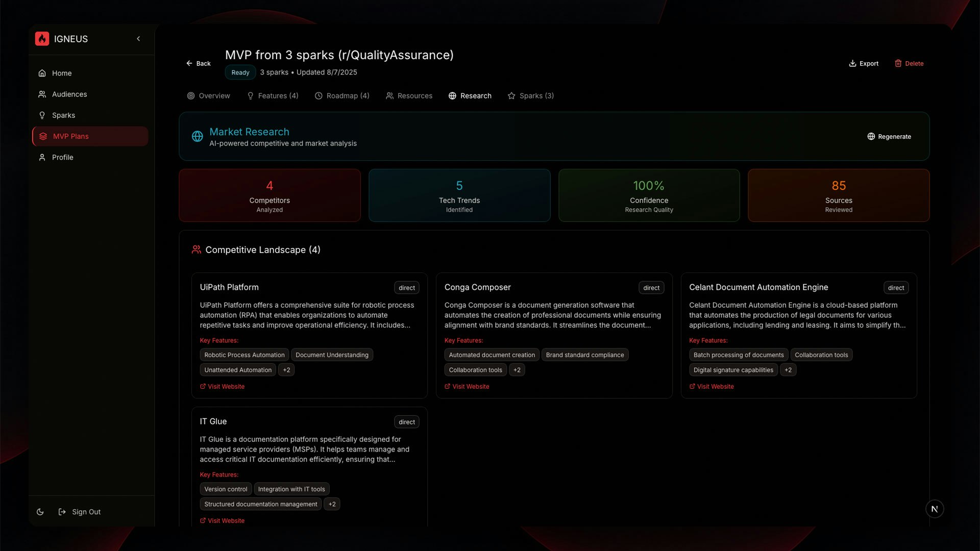This screenshot has height=551, width=980.
Task: Click the Integration with IT tools tag
Action: coord(291,489)
